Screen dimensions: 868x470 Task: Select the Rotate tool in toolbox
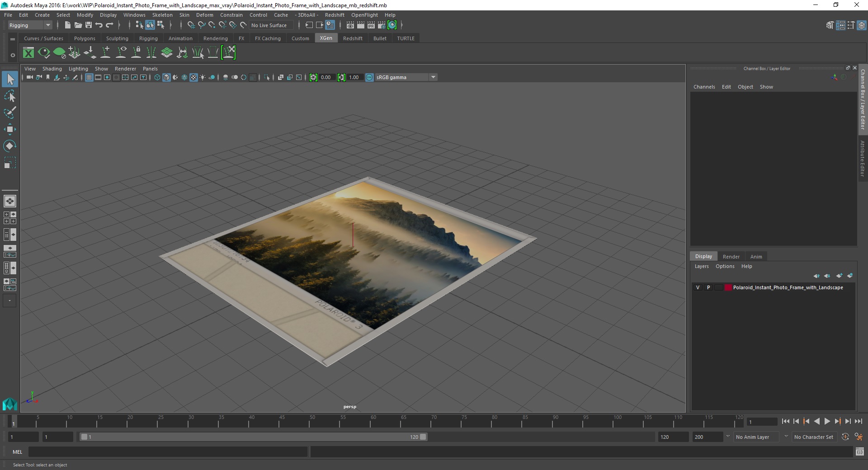click(9, 146)
